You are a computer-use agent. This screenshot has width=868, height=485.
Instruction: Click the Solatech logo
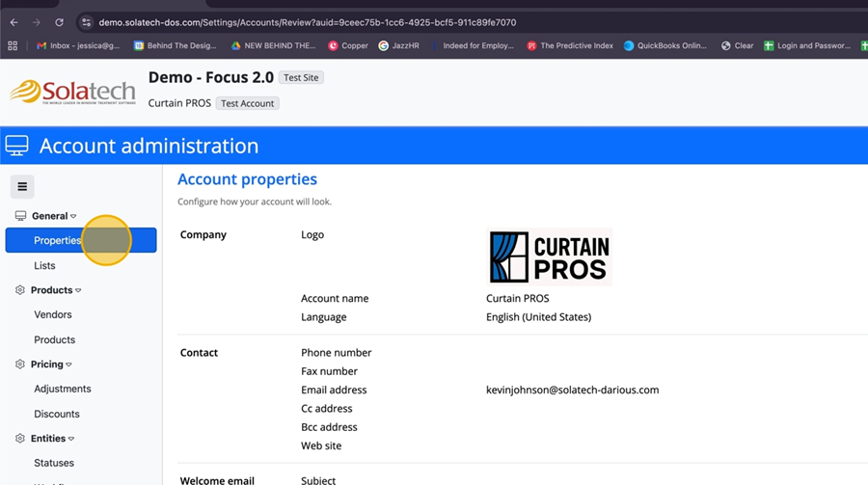click(x=72, y=92)
